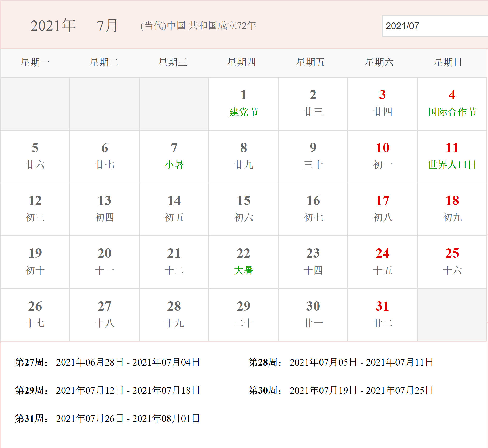Screen dimensions: 488x448
Task: Click the 2021年 year heading
Action: pyautogui.click(x=53, y=26)
